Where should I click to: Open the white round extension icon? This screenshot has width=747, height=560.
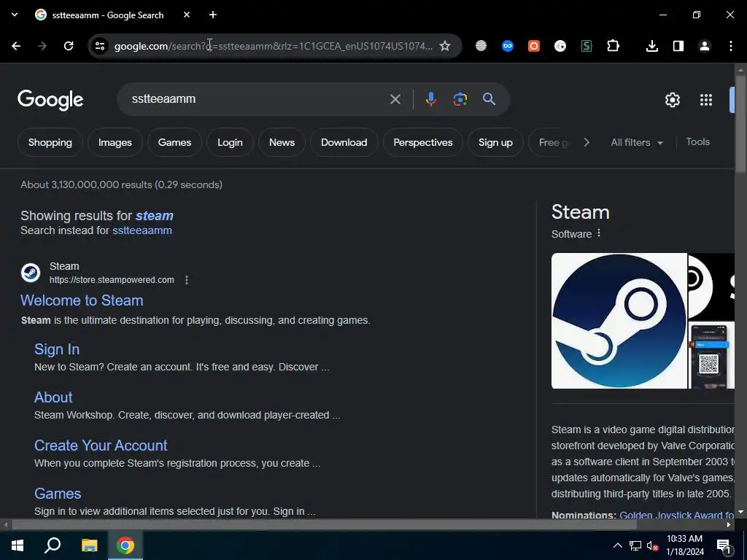click(560, 46)
